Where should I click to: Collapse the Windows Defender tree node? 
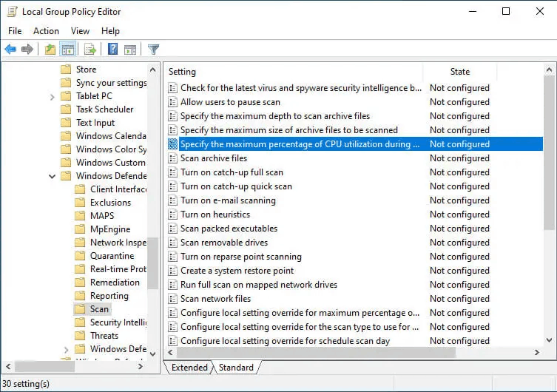(53, 176)
